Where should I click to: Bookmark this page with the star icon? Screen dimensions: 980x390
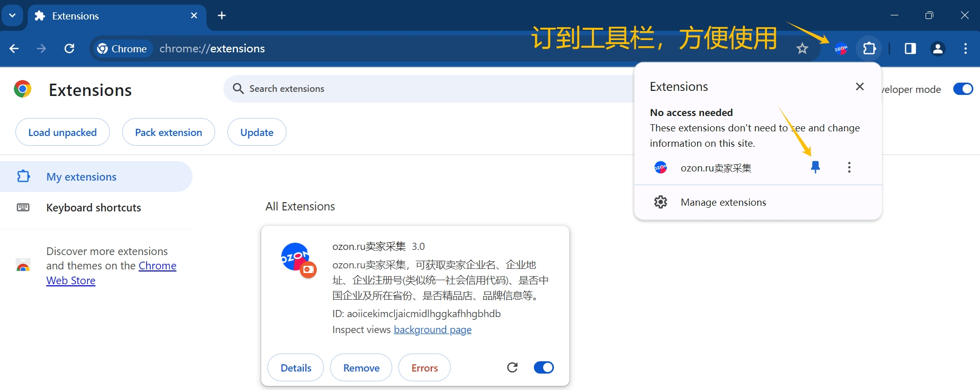point(802,49)
